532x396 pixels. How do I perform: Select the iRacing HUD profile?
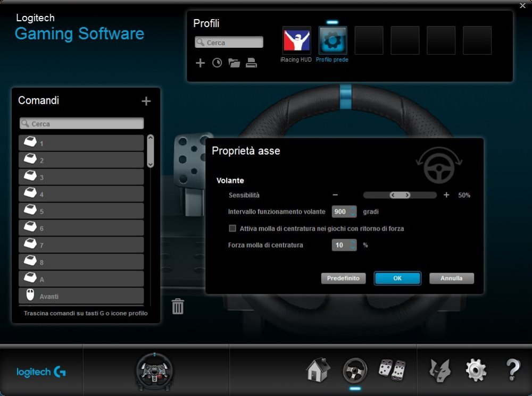tap(296, 40)
